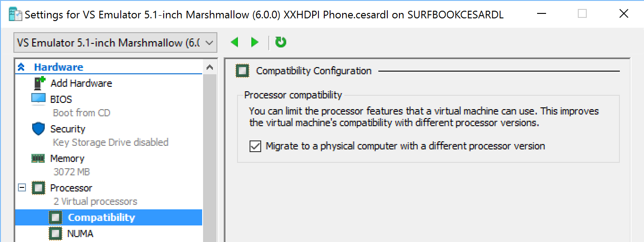Screen dimensions: 644x242
Task: Select Add Hardware in the list
Action: pyautogui.click(x=81, y=83)
